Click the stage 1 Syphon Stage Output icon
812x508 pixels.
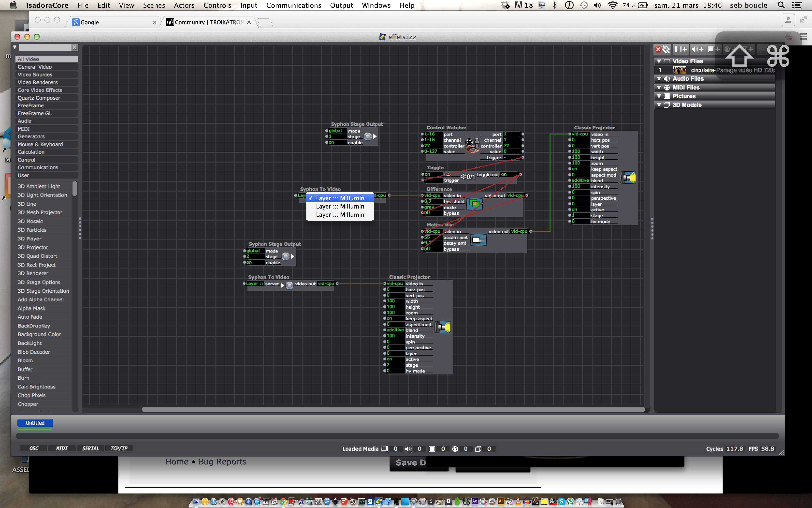pyautogui.click(x=368, y=136)
